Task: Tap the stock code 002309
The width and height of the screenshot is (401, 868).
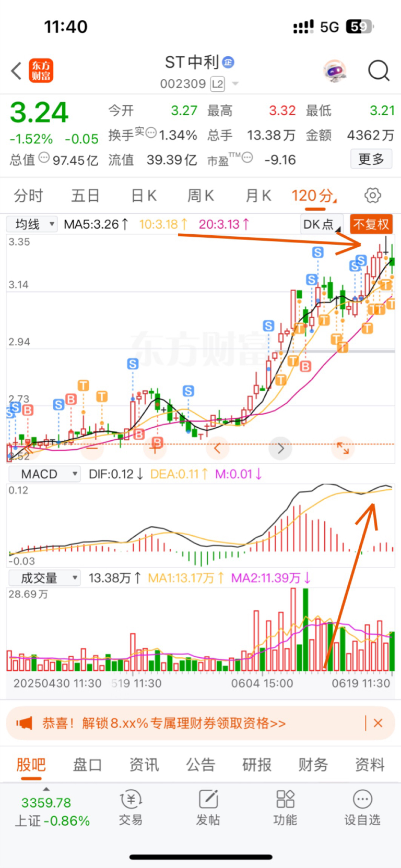Action: coord(183,84)
